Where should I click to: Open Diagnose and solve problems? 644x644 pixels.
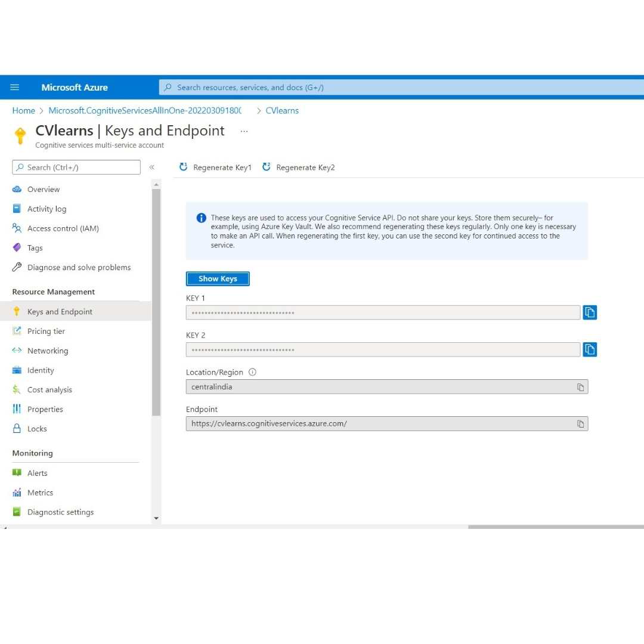pyautogui.click(x=79, y=267)
